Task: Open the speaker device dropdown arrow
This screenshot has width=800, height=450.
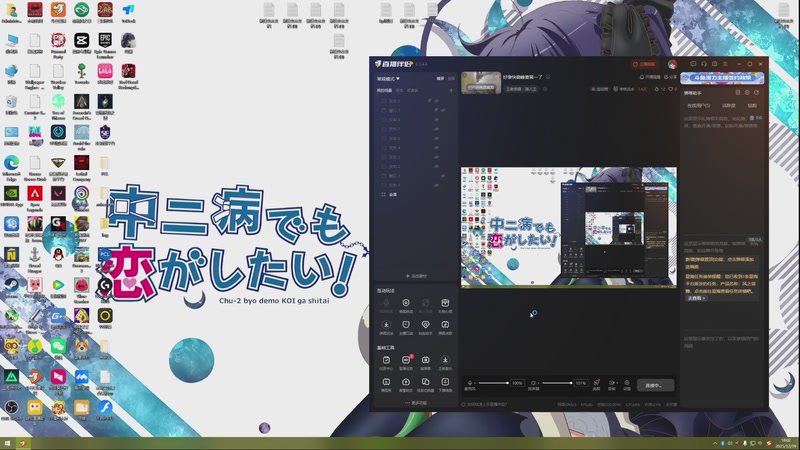Action: (x=539, y=383)
